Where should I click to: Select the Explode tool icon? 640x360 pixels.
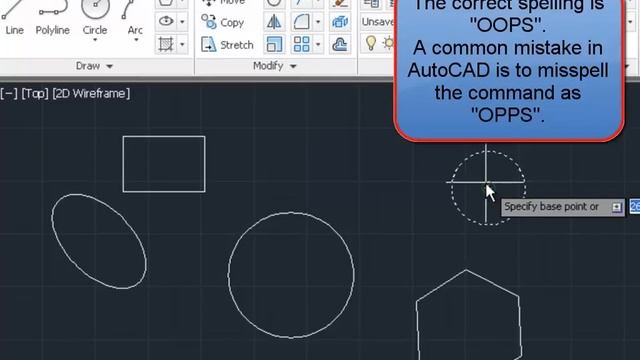pos(340,22)
